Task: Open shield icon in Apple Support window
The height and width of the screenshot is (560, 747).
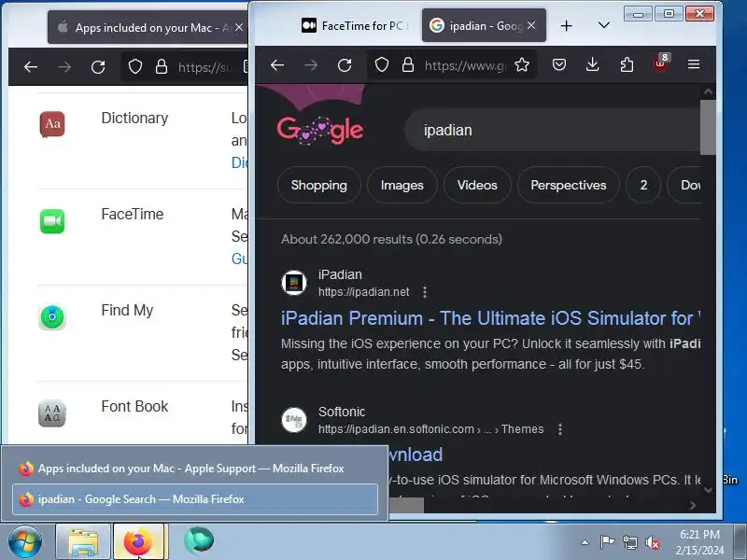Action: pos(135,66)
